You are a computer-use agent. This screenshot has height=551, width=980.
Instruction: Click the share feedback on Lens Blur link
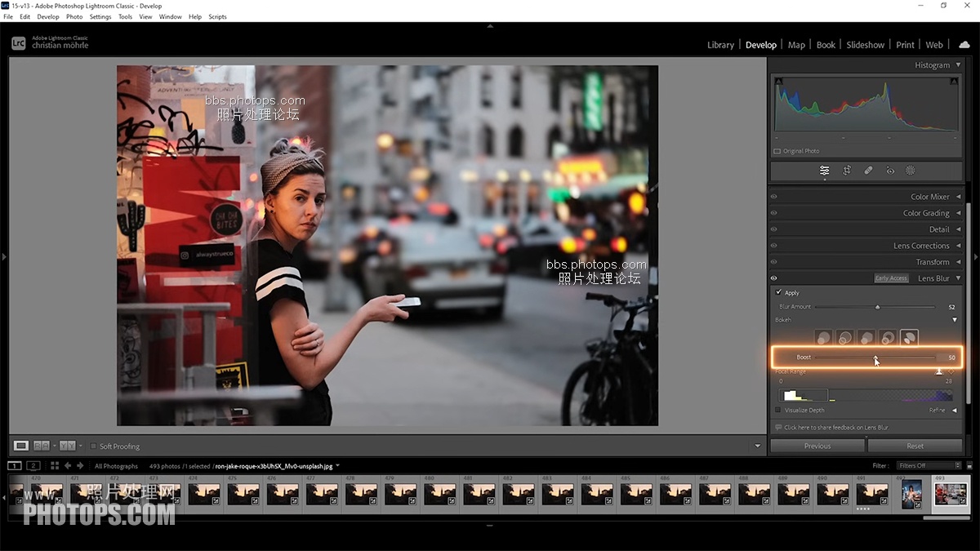click(836, 428)
